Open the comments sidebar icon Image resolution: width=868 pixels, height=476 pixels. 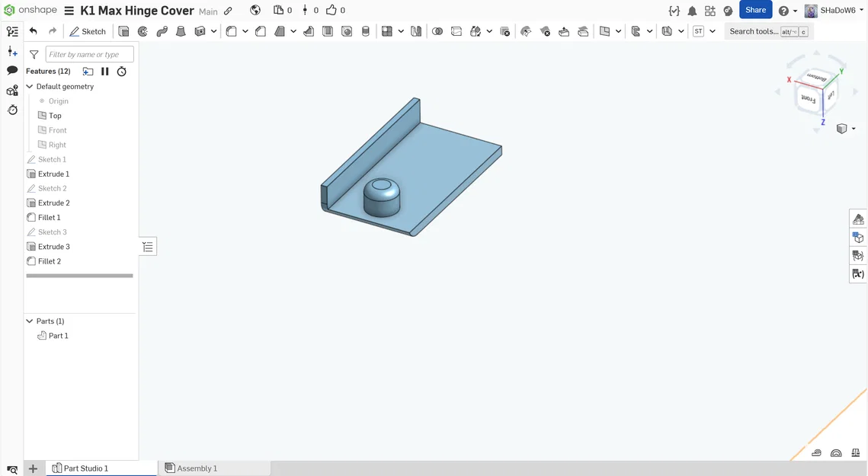coord(12,70)
